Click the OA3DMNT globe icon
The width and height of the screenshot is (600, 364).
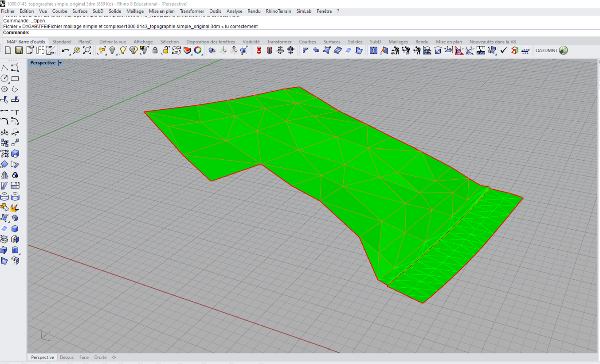click(564, 50)
